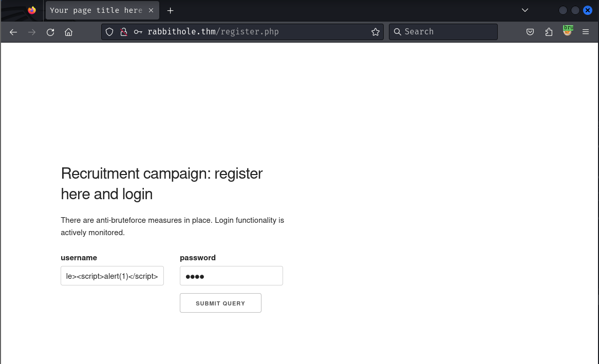Open the tracking protection shield

click(x=109, y=32)
